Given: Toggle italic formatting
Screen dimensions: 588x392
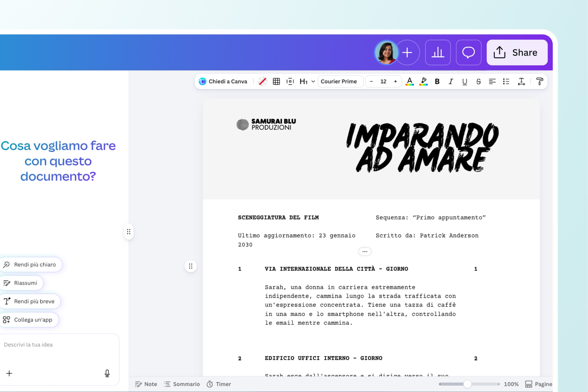Looking at the screenshot, I should [451, 82].
